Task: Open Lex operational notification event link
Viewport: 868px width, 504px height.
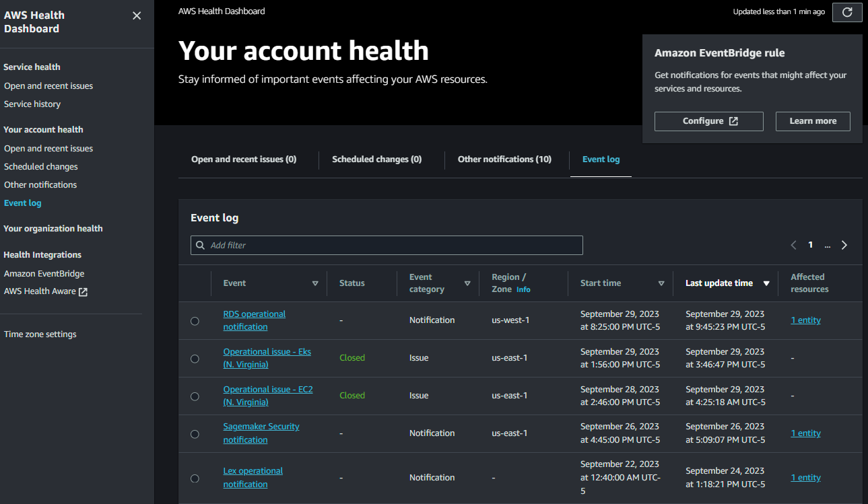Action: (253, 478)
